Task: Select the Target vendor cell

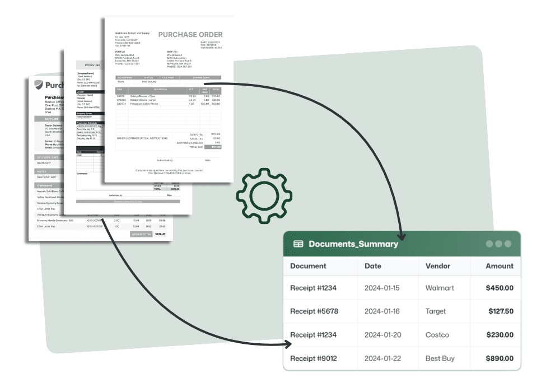Action: [436, 311]
